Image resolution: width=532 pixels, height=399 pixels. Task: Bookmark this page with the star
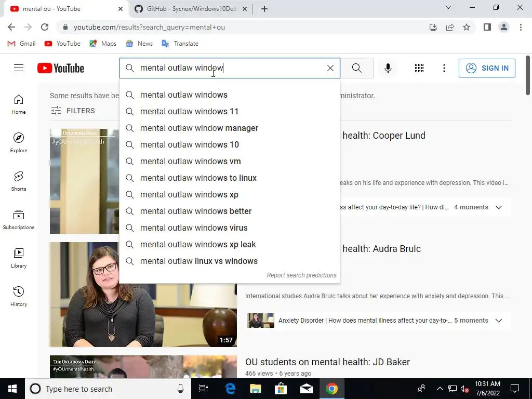pos(467,27)
